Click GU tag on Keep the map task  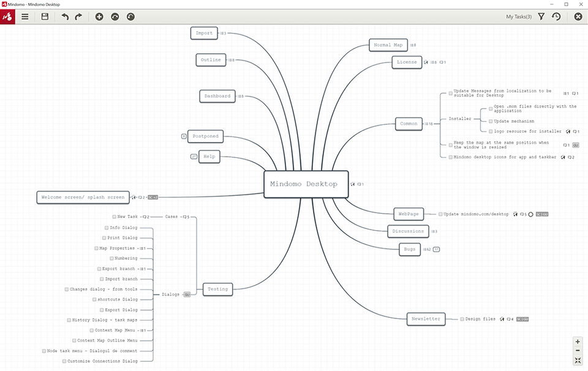(576, 145)
